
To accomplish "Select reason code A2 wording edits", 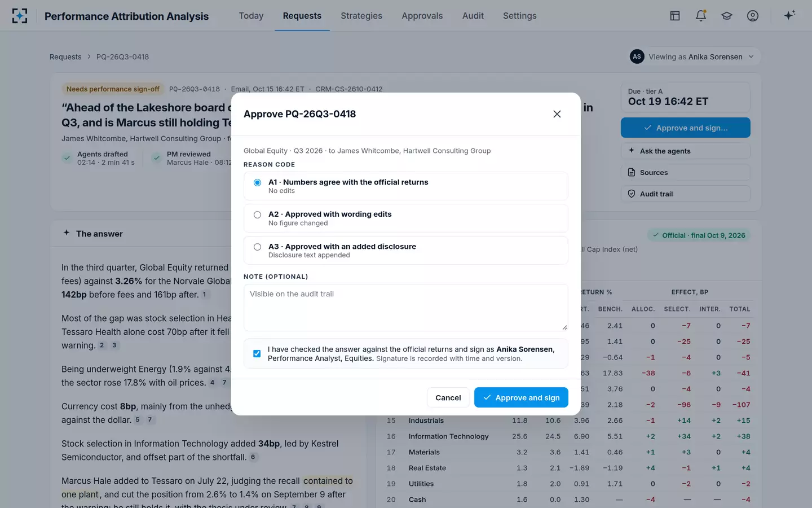I will tap(406, 218).
